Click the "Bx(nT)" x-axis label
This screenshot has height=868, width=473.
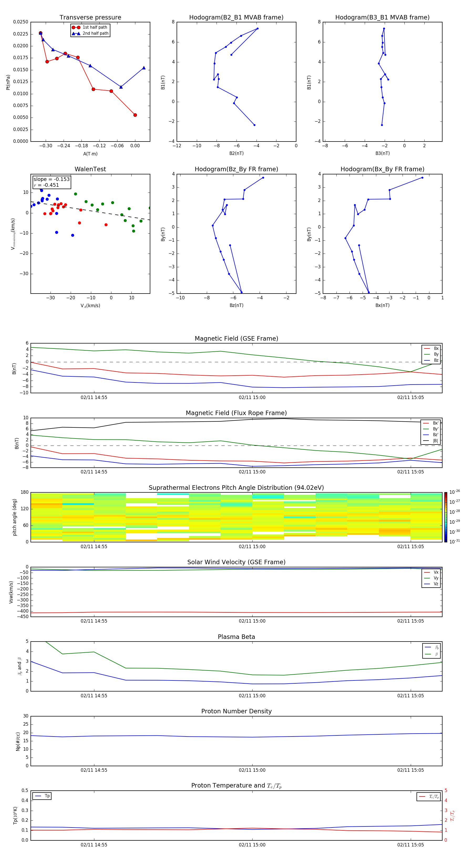tap(382, 306)
